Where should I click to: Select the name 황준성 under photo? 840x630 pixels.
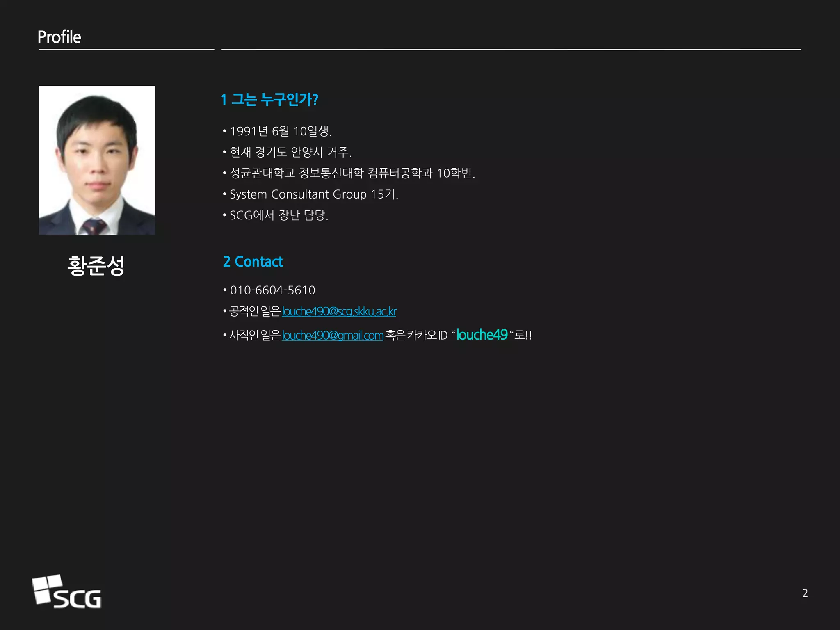tap(96, 265)
